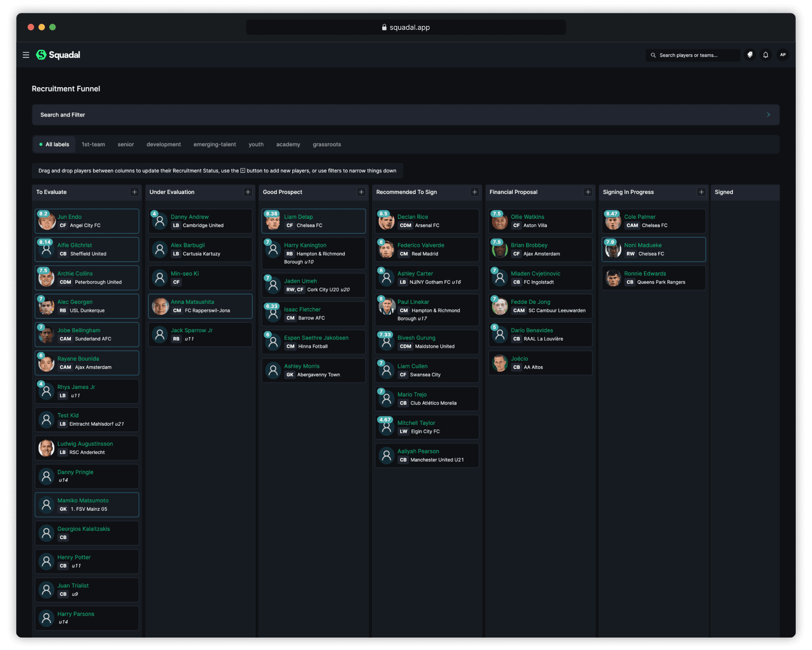Open the hamburger menu
Screen dimensions: 812x650
(x=25, y=55)
